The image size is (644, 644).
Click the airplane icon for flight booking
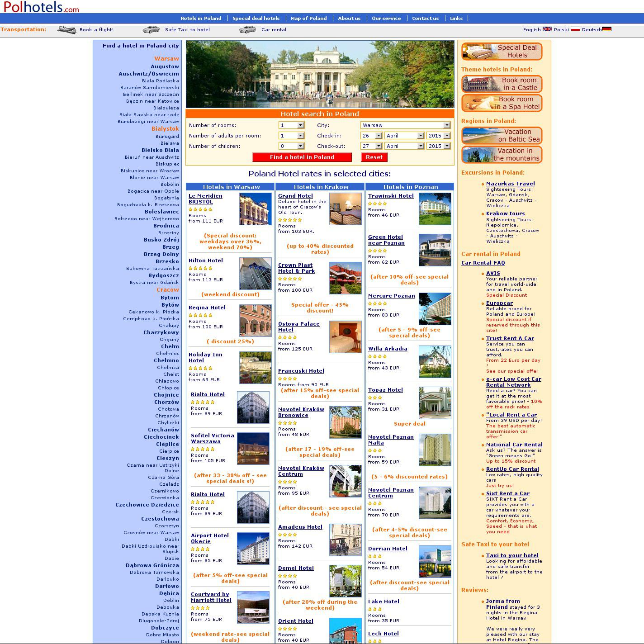click(x=66, y=30)
